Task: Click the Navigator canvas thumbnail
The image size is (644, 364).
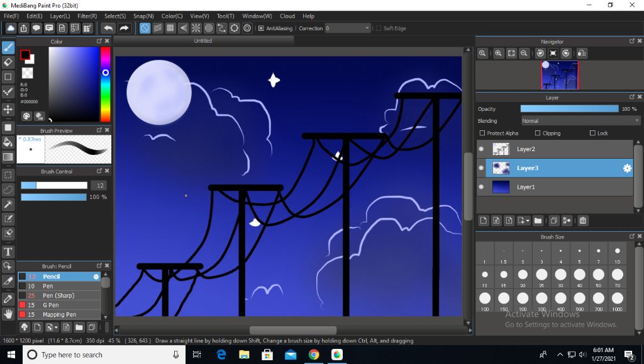Action: [x=560, y=76]
